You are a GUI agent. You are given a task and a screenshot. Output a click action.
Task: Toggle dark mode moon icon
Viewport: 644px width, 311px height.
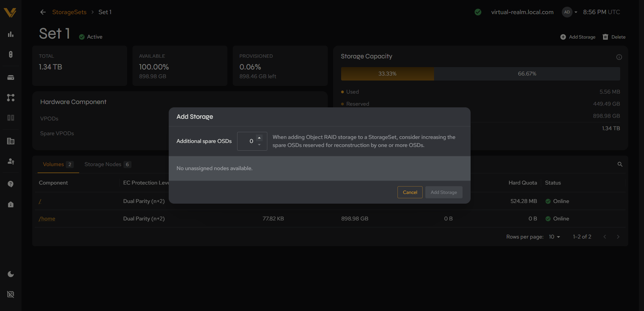11,274
